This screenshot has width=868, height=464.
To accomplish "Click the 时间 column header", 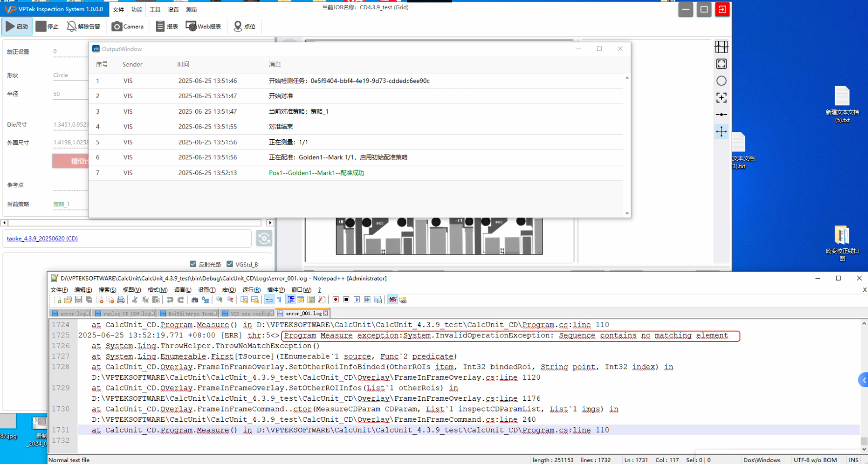I will coord(184,64).
